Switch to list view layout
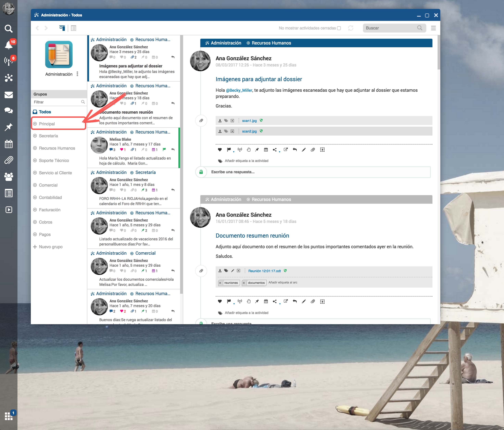The image size is (504, 430). (x=73, y=28)
